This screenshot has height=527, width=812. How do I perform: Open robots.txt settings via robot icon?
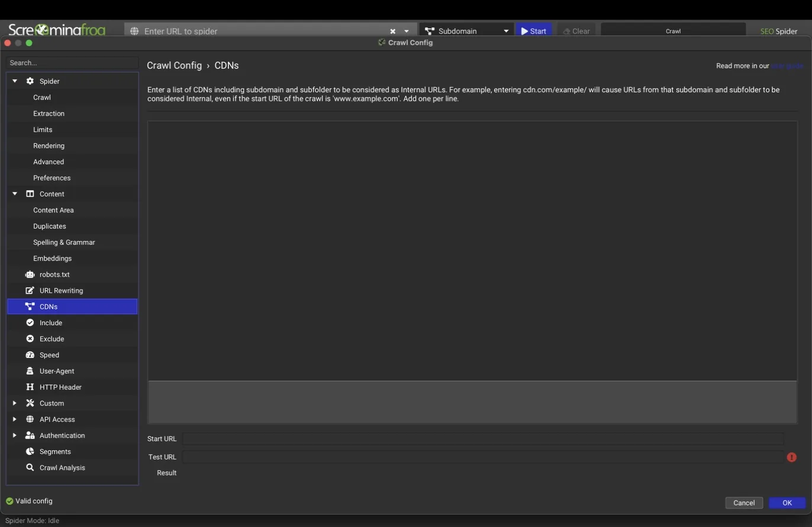click(30, 274)
